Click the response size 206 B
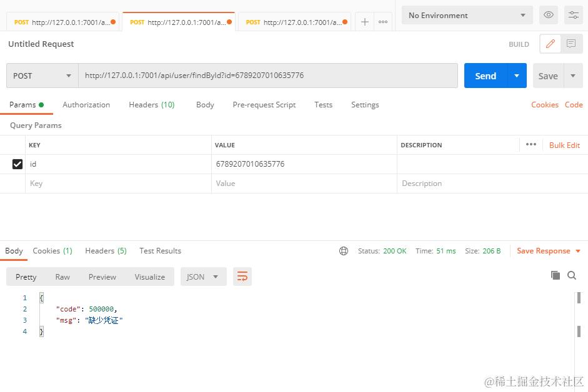 click(482, 251)
